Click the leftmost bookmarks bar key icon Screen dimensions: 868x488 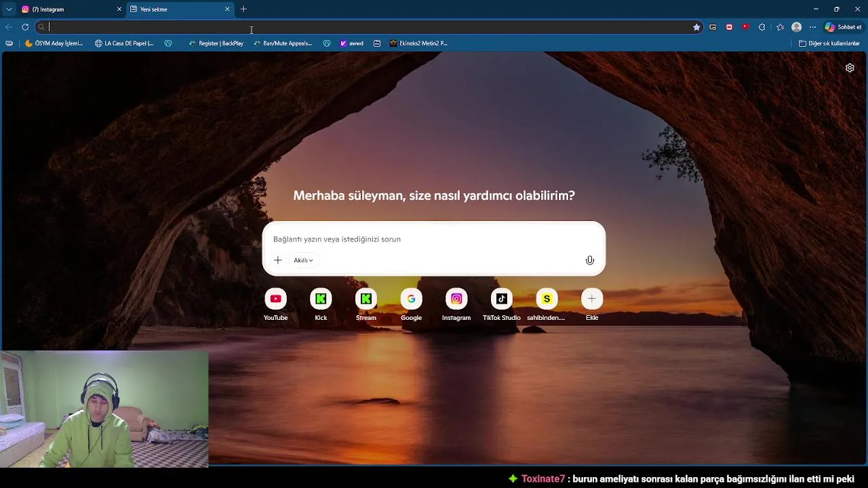(9, 43)
